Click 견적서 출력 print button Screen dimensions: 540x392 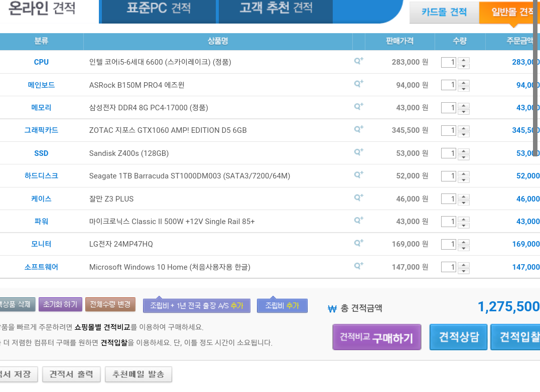pyautogui.click(x=71, y=374)
